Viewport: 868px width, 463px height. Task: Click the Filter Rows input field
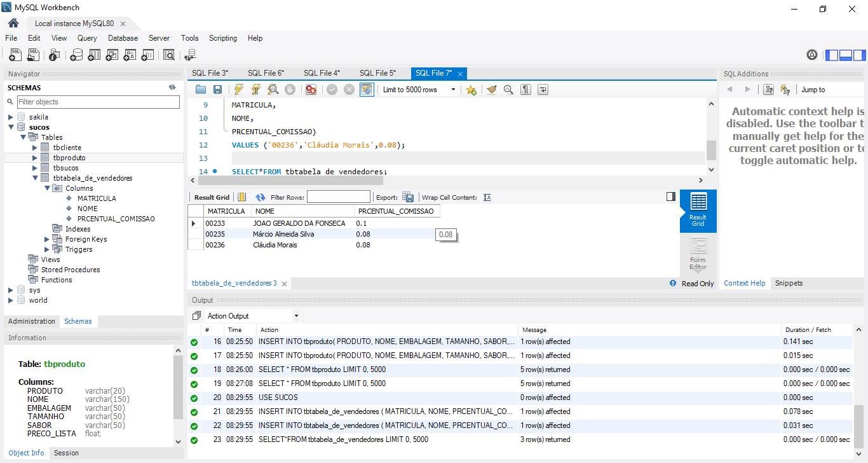[x=338, y=197]
